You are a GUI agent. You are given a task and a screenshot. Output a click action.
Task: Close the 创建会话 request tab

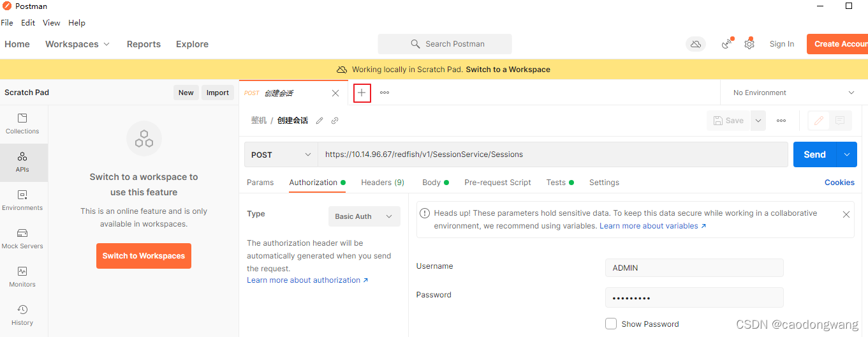[x=335, y=93]
